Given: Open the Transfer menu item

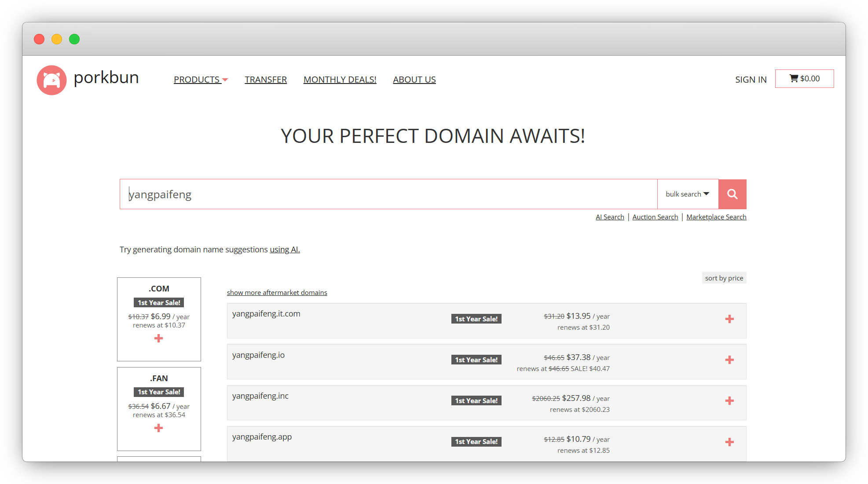Looking at the screenshot, I should coord(266,80).
